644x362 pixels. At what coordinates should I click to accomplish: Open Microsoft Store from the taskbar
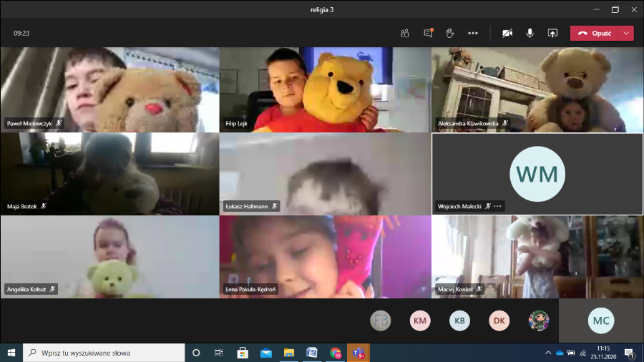click(x=243, y=353)
